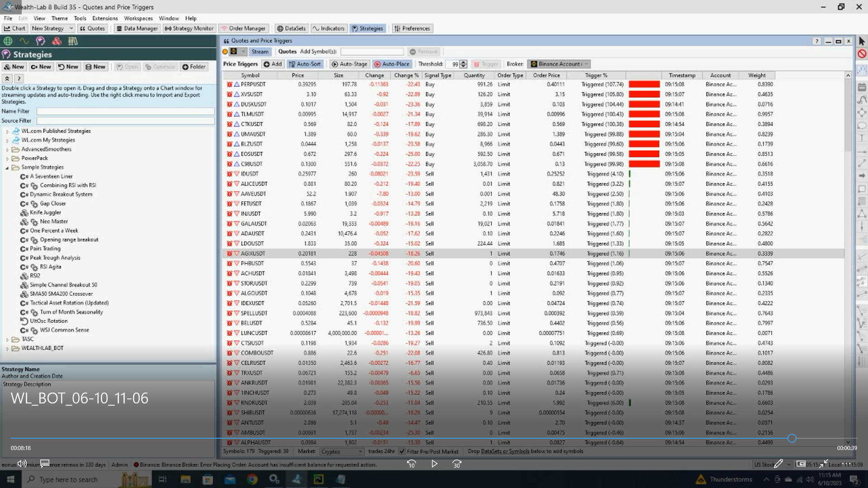Viewport: 868px width, 488px height.
Task: Click the video progress slider handle
Action: pyautogui.click(x=792, y=438)
